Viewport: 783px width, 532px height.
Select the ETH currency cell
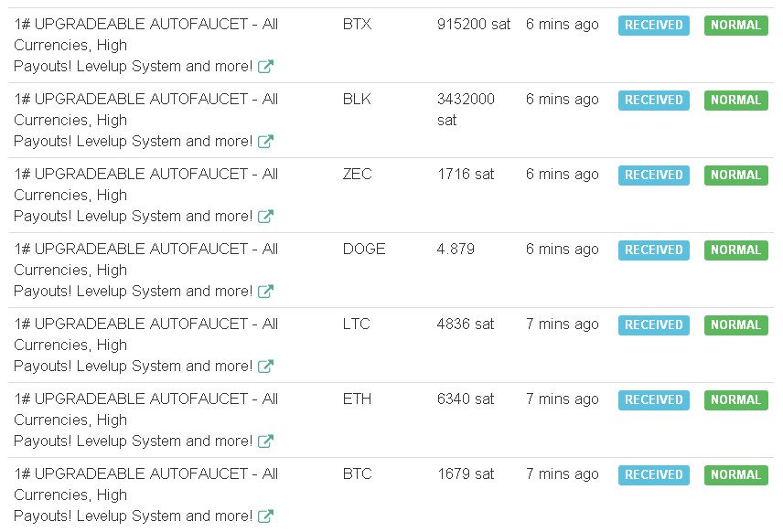point(357,399)
